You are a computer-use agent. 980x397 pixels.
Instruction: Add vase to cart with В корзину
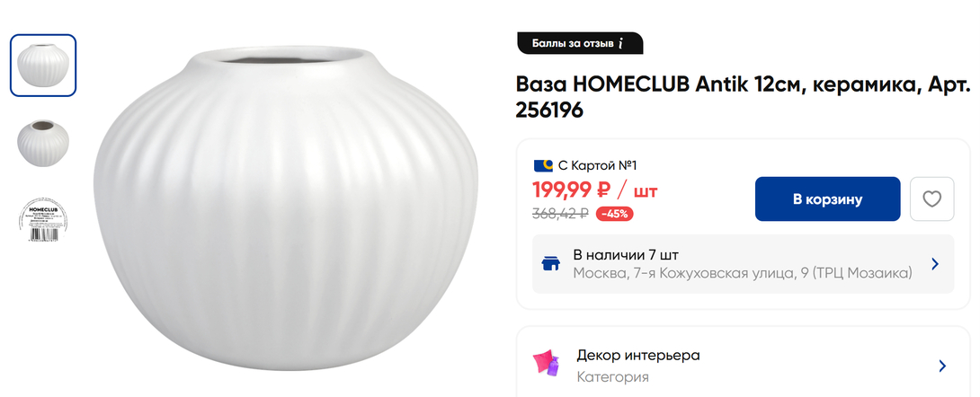[827, 199]
